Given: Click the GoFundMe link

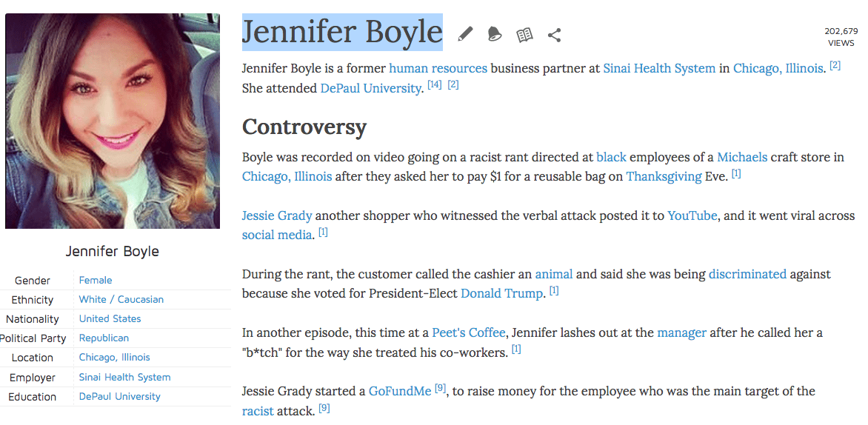Looking at the screenshot, I should (400, 391).
